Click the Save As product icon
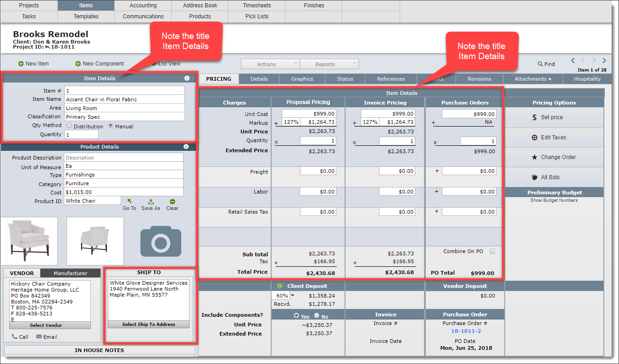Screen dimensions: 619x364 [151, 201]
